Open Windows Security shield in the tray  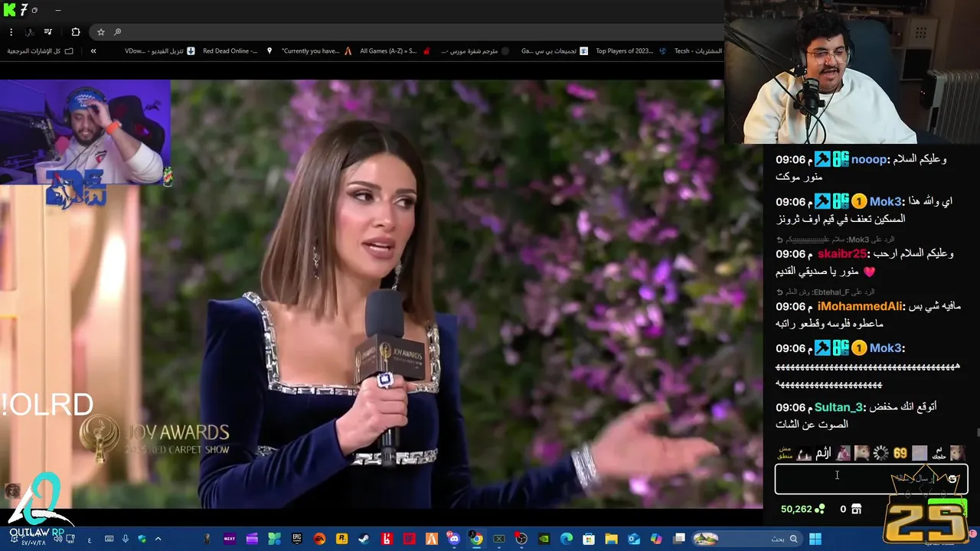pyautogui.click(x=142, y=540)
